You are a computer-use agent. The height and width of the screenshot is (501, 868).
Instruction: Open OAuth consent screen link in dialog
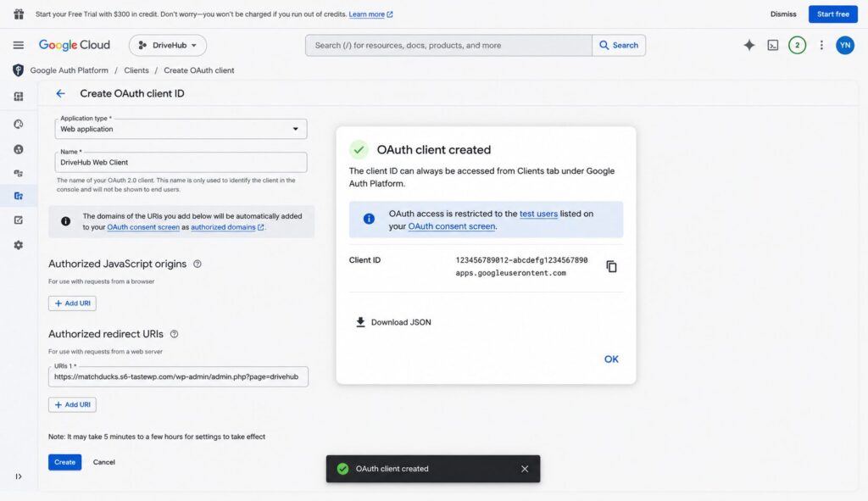[x=452, y=226]
